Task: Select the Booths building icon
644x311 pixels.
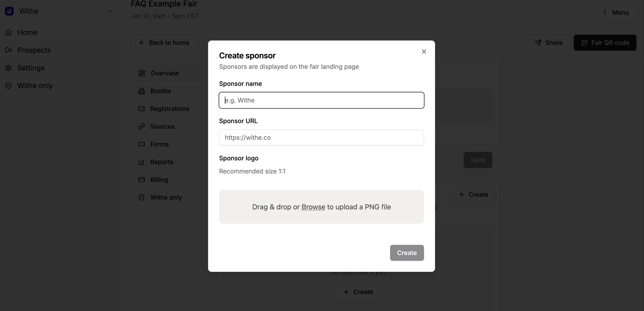Action: point(141,91)
